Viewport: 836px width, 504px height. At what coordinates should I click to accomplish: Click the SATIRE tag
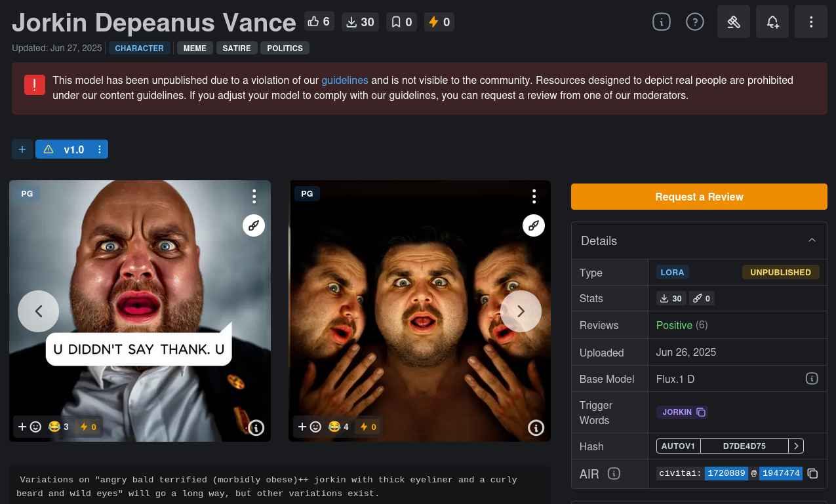click(237, 48)
